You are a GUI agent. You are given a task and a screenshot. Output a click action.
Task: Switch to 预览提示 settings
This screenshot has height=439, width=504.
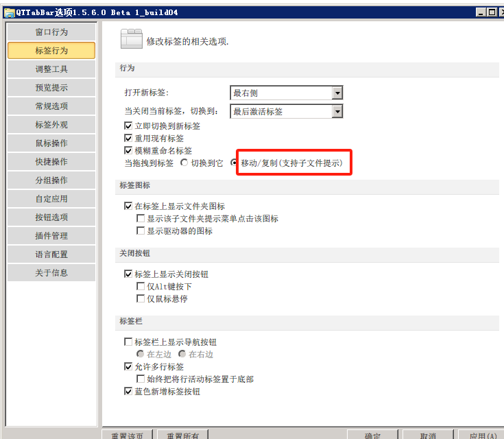click(x=51, y=88)
